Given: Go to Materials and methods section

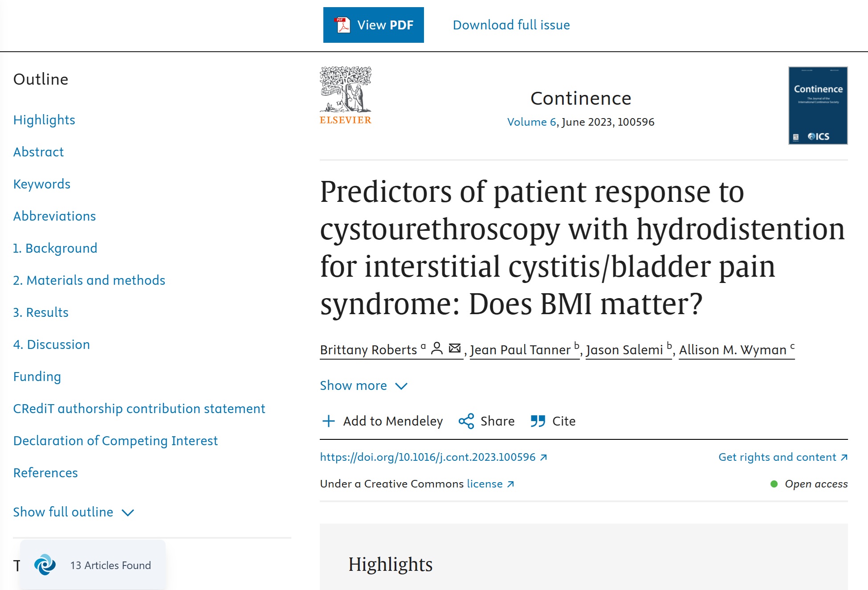Looking at the screenshot, I should point(89,280).
